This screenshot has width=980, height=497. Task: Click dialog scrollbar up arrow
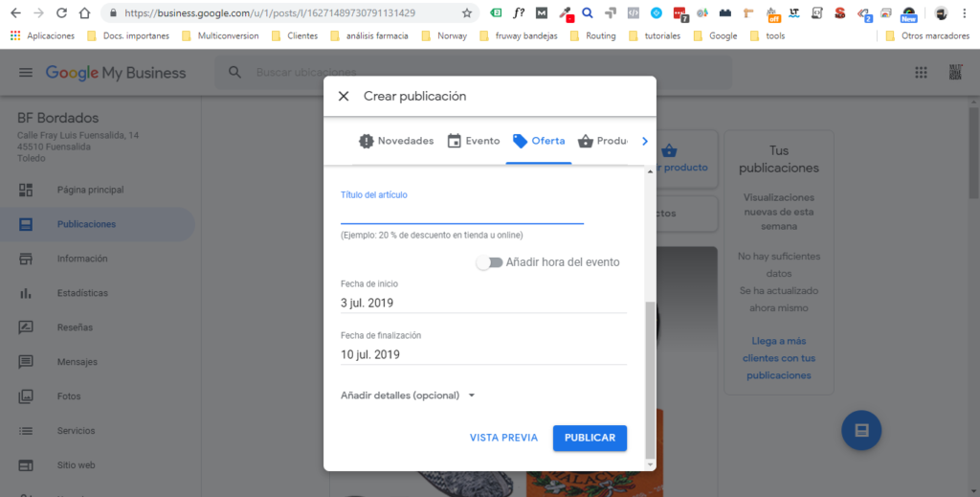pyautogui.click(x=650, y=171)
